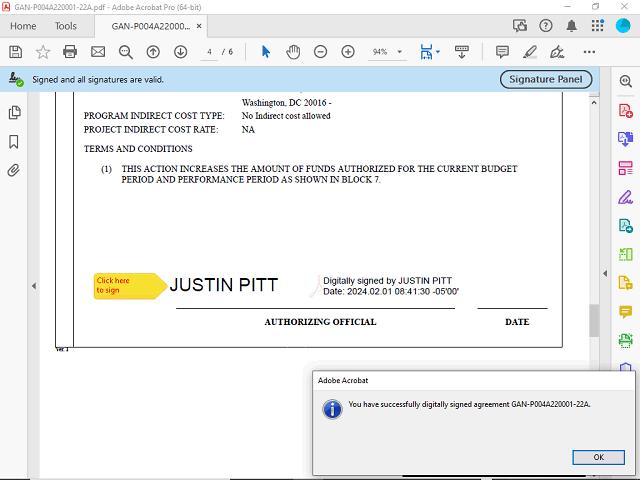Open the Create PDF tool icon

pos(625,111)
